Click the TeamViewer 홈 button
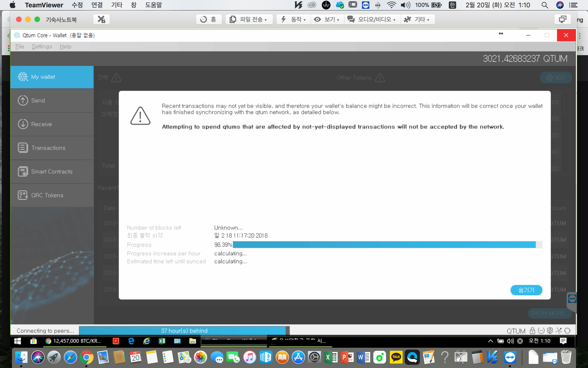This screenshot has height=368, width=588. coord(209,19)
